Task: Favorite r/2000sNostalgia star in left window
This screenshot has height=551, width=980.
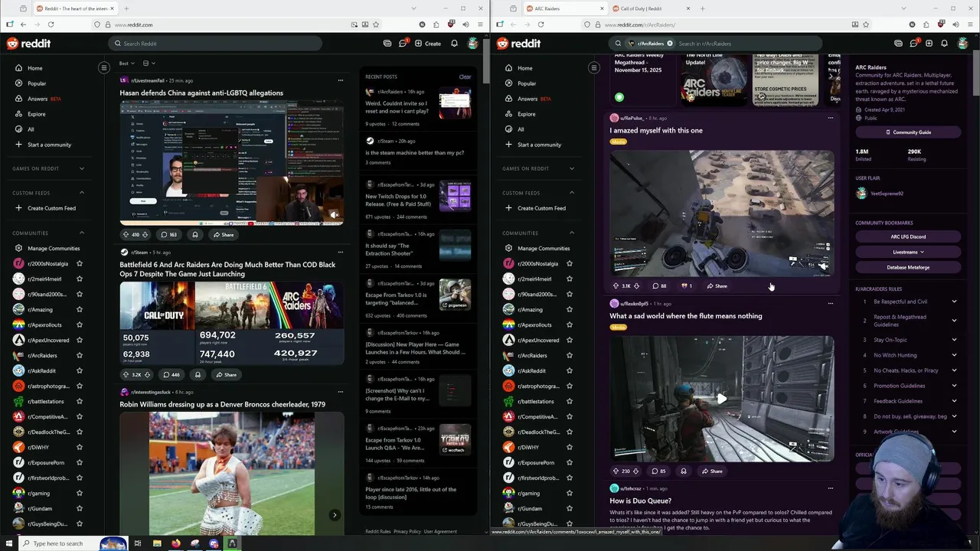Action: pos(80,264)
